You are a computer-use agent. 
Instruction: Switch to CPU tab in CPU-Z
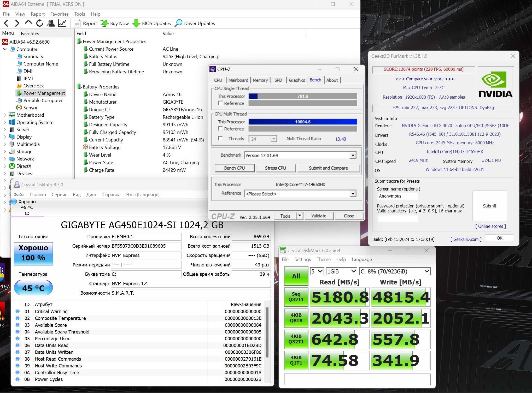tap(218, 80)
